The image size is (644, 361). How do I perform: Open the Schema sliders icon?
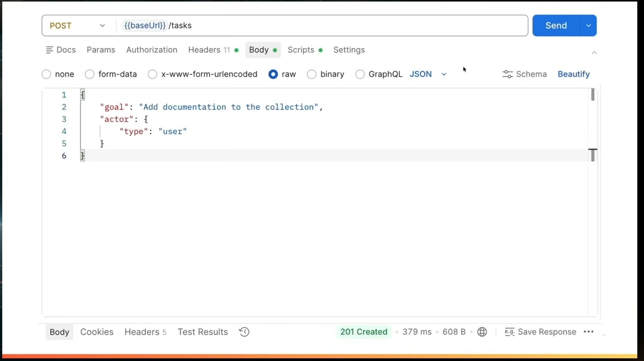pos(508,74)
